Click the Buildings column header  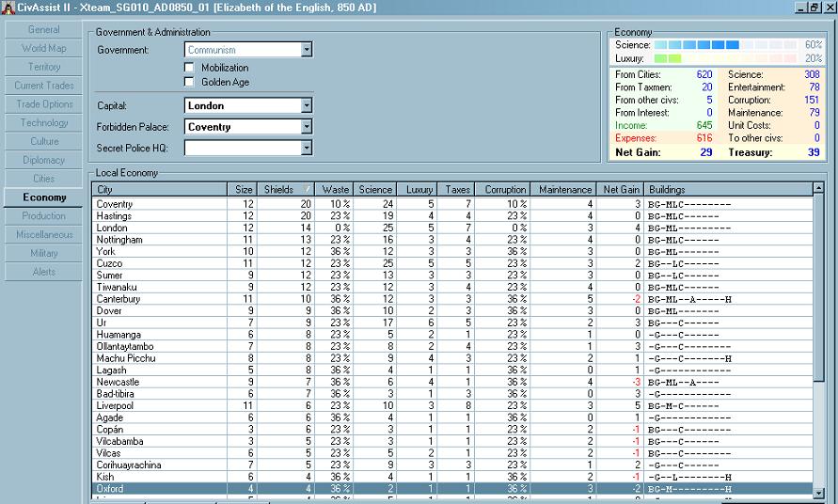point(728,189)
